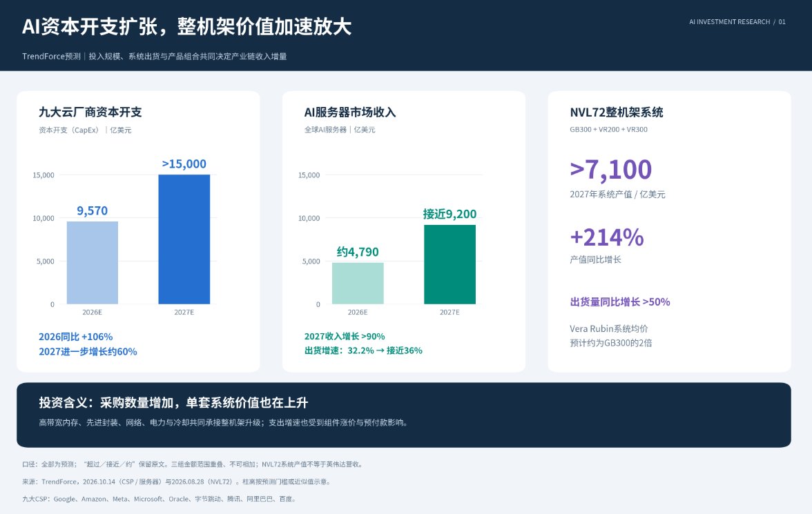Select the banner heading "投资含义：采购数量增加，单套系统价值也在上升"
Image resolution: width=812 pixels, height=514 pixels.
click(173, 403)
